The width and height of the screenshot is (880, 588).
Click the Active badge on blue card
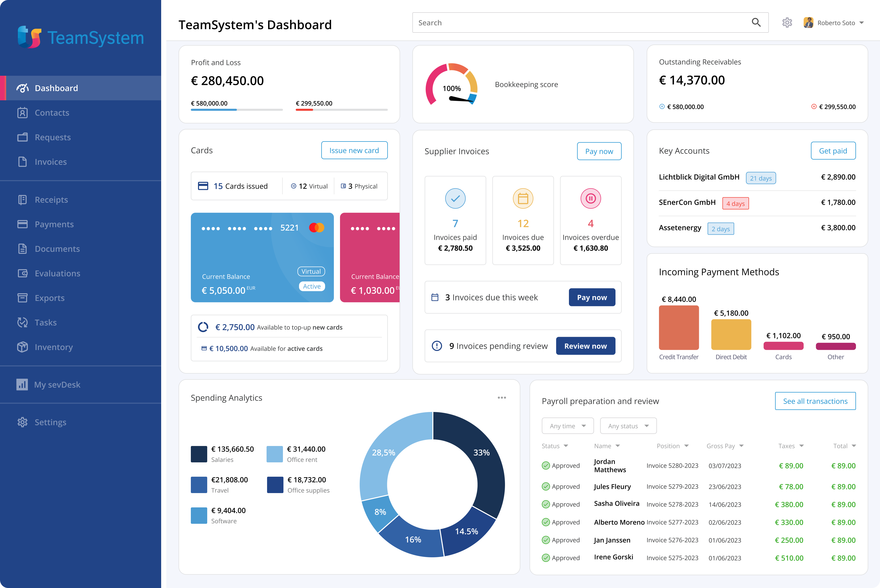point(312,287)
